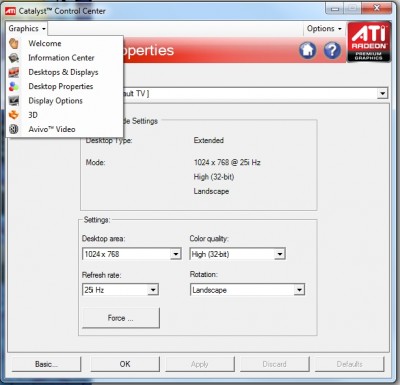Click the Display Options monitor icon
This screenshot has height=385, width=400.
pos(14,101)
